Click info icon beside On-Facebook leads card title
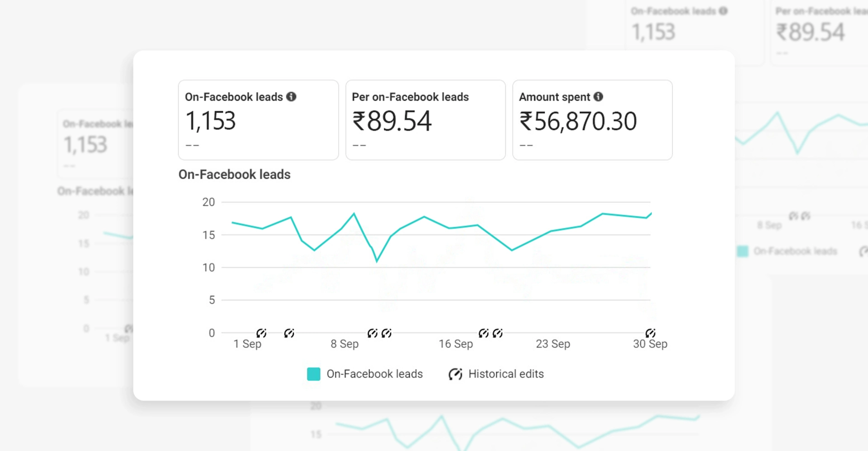The height and width of the screenshot is (451, 868). coord(292,96)
